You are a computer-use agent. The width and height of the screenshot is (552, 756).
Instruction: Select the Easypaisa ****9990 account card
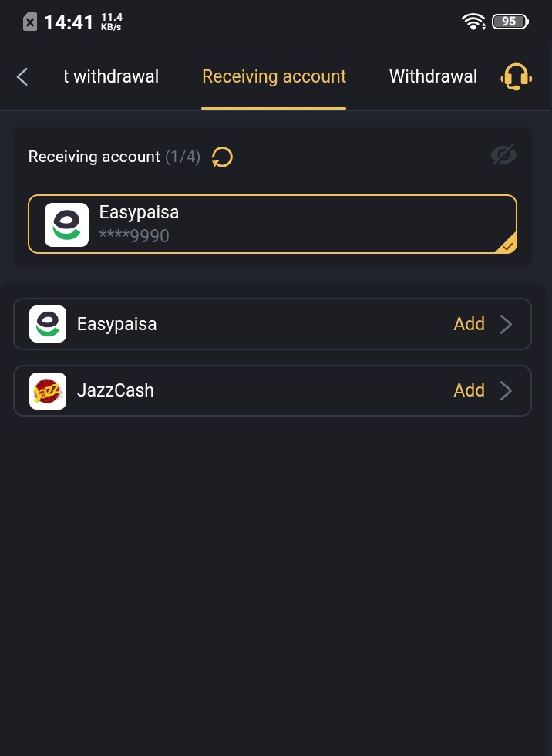coord(272,224)
